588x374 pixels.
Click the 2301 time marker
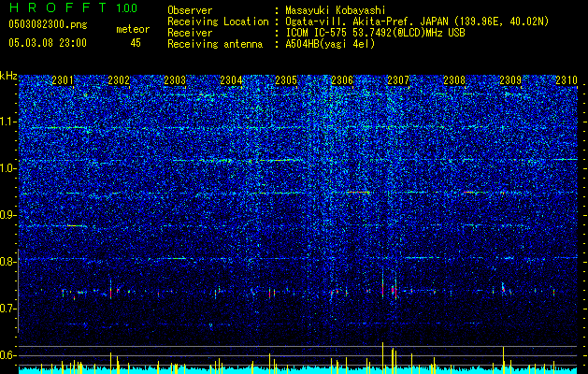(x=63, y=79)
